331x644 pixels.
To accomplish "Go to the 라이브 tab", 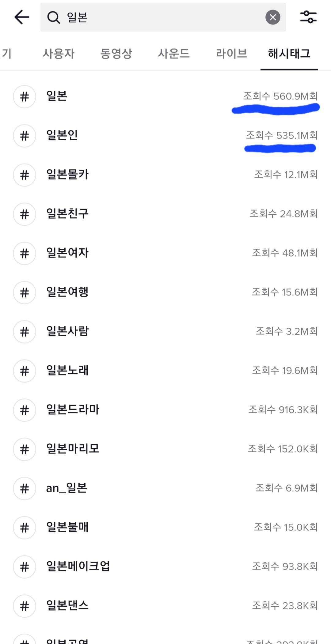I will [231, 54].
